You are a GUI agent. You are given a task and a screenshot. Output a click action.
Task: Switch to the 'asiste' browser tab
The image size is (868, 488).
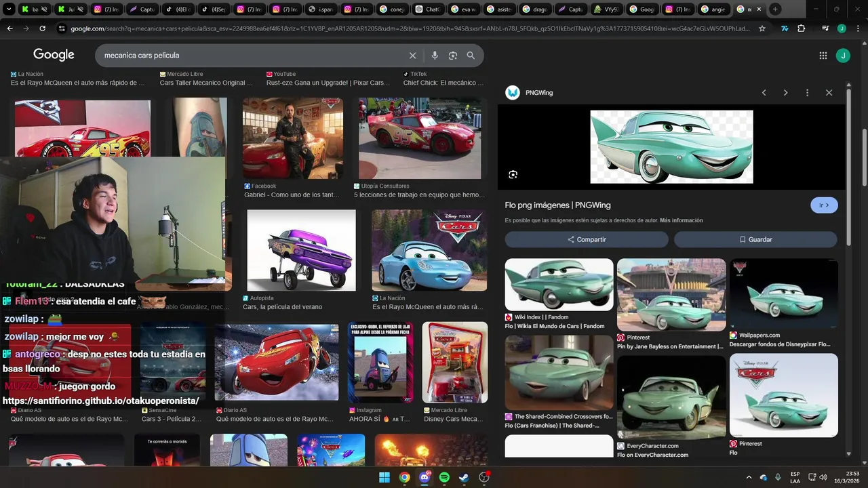(x=498, y=9)
